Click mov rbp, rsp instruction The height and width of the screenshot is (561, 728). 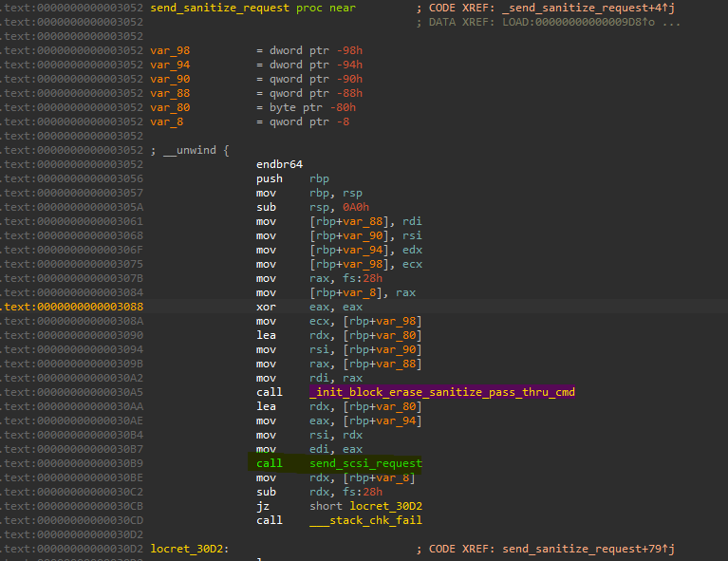[x=309, y=194]
